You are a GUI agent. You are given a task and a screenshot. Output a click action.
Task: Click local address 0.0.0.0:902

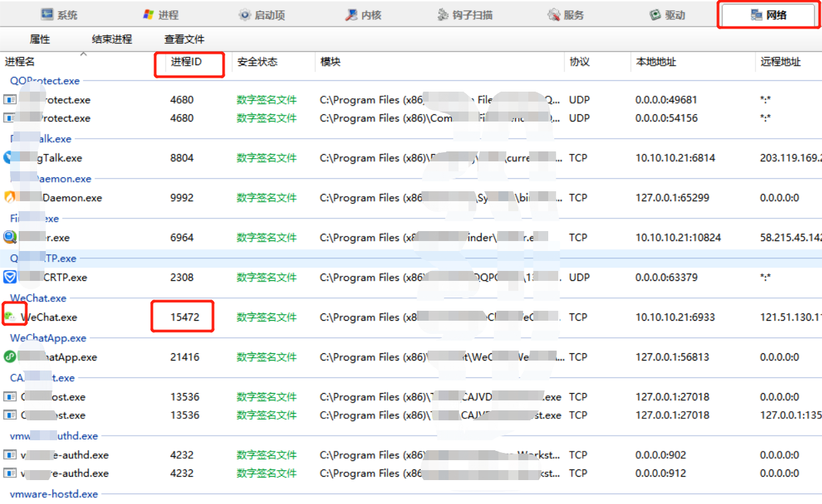(661, 455)
